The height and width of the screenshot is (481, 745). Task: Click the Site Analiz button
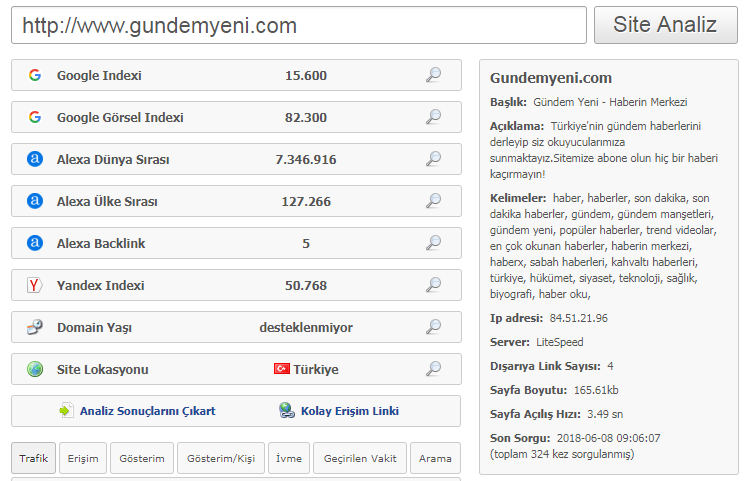pyautogui.click(x=665, y=25)
